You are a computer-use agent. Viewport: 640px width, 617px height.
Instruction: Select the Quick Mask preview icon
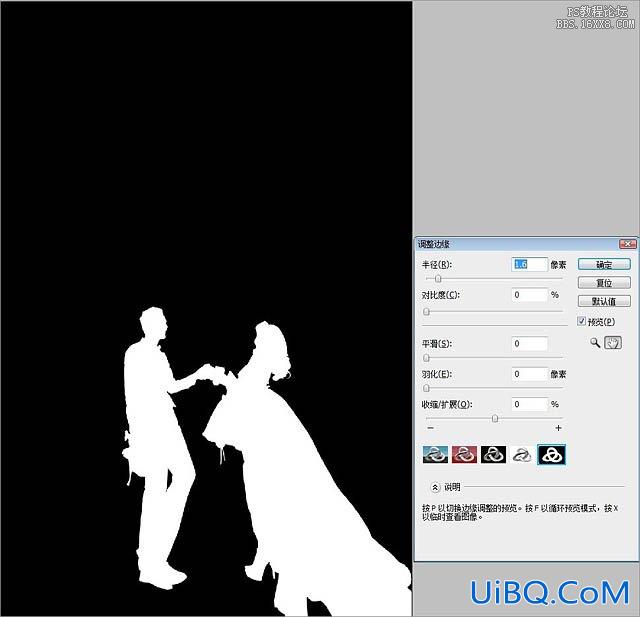pyautogui.click(x=464, y=454)
